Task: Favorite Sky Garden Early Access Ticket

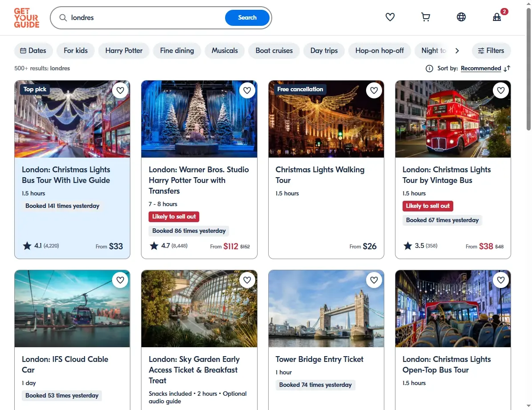Action: point(247,280)
